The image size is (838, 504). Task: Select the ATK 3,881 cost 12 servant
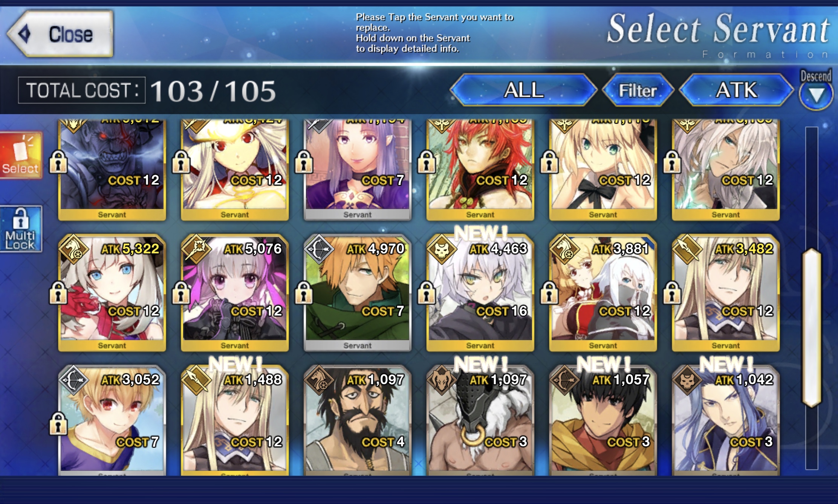pyautogui.click(x=603, y=293)
